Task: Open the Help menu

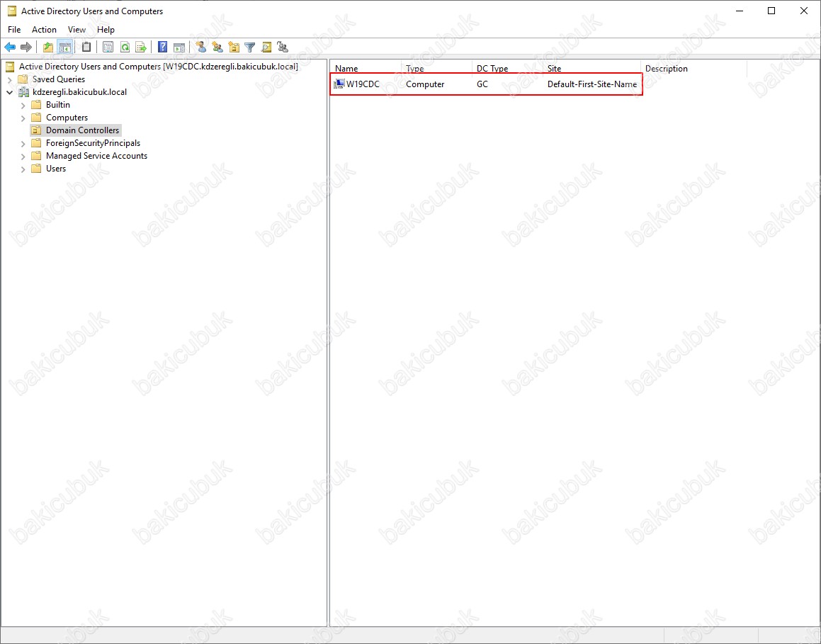Action: click(x=106, y=30)
